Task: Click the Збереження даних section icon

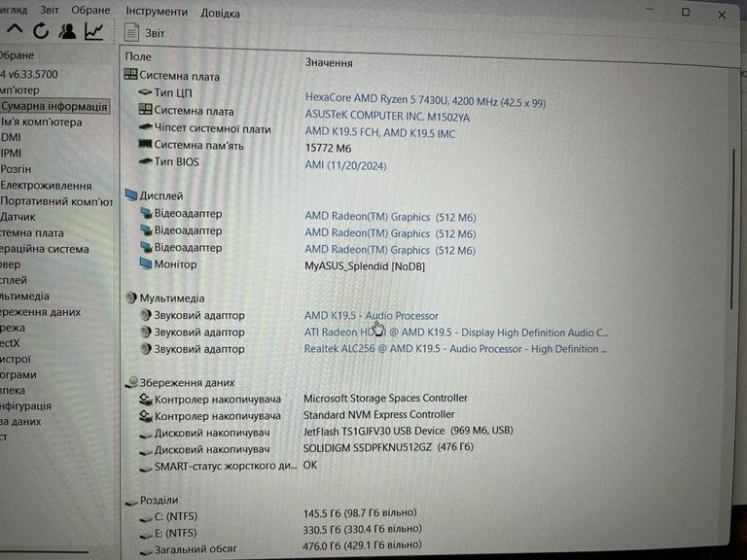Action: click(131, 382)
